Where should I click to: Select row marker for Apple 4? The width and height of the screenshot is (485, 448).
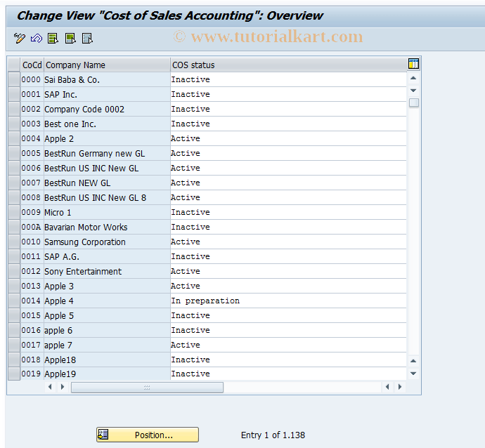[14, 301]
